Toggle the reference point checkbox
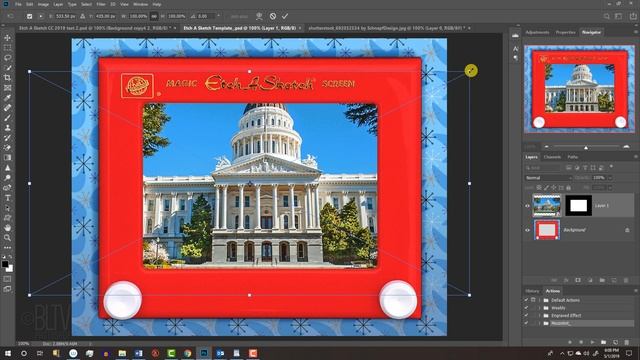 pyautogui.click(x=29, y=16)
